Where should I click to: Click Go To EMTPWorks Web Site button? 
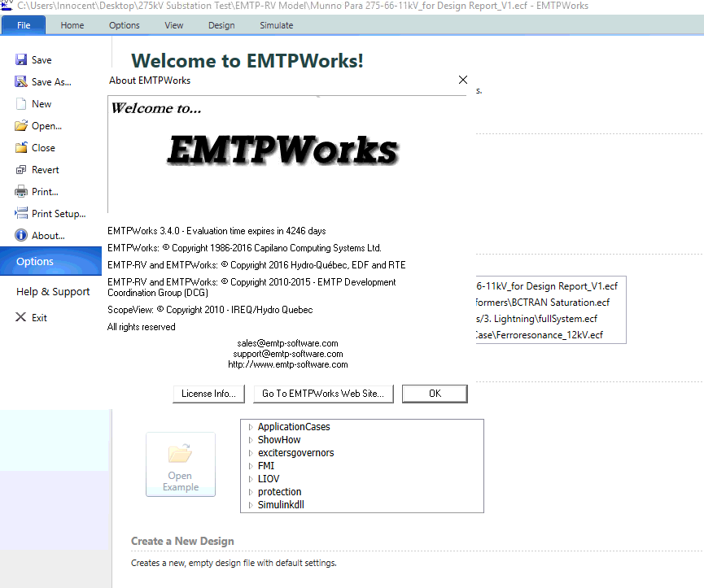point(323,394)
